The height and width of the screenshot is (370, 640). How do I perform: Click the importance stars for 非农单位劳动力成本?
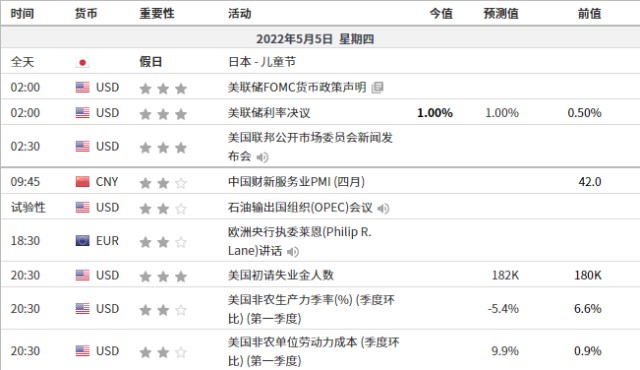[163, 352]
